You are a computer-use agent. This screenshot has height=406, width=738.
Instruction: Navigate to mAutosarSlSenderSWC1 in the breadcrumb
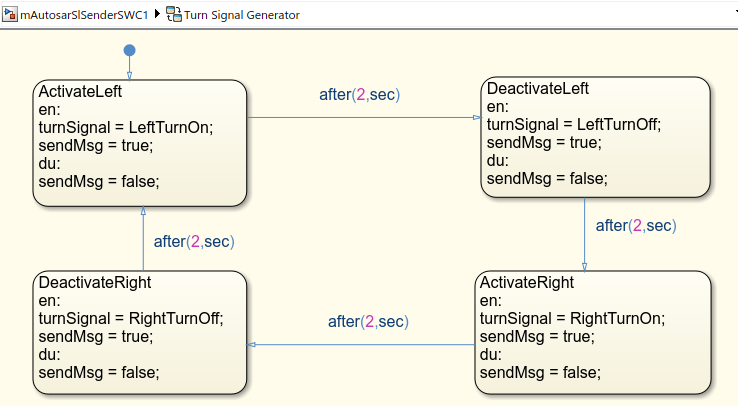(x=85, y=15)
